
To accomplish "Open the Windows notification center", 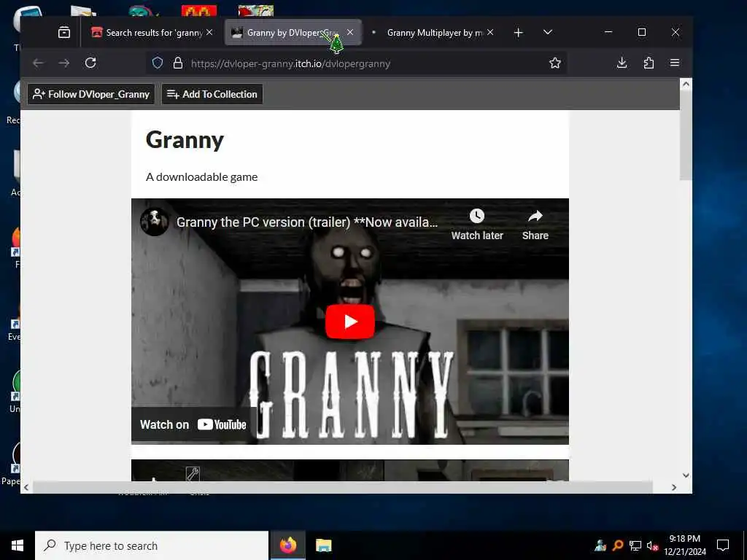I will coord(723,545).
